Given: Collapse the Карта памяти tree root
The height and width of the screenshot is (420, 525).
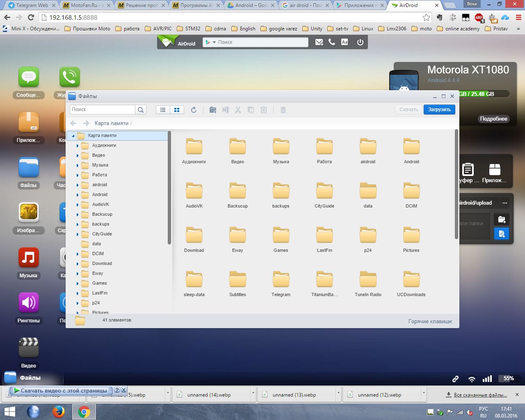Looking at the screenshot, I should click(73, 136).
